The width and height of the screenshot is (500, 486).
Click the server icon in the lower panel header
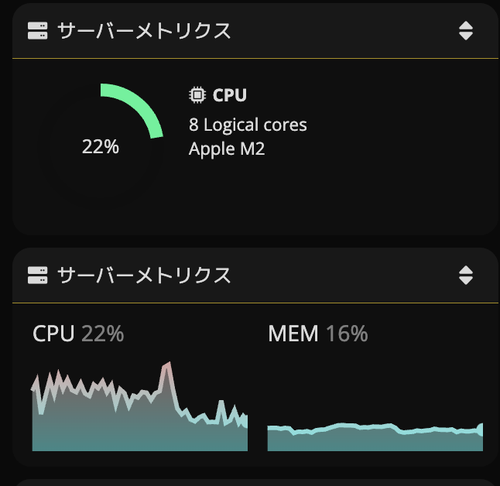pyautogui.click(x=37, y=275)
